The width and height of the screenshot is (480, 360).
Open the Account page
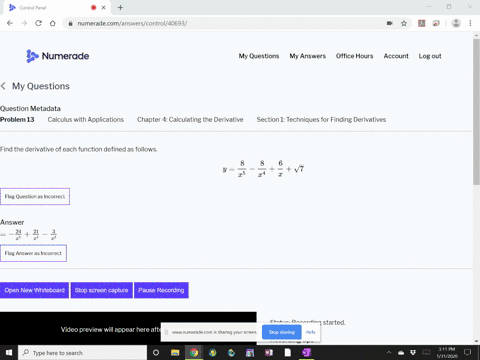point(396,56)
